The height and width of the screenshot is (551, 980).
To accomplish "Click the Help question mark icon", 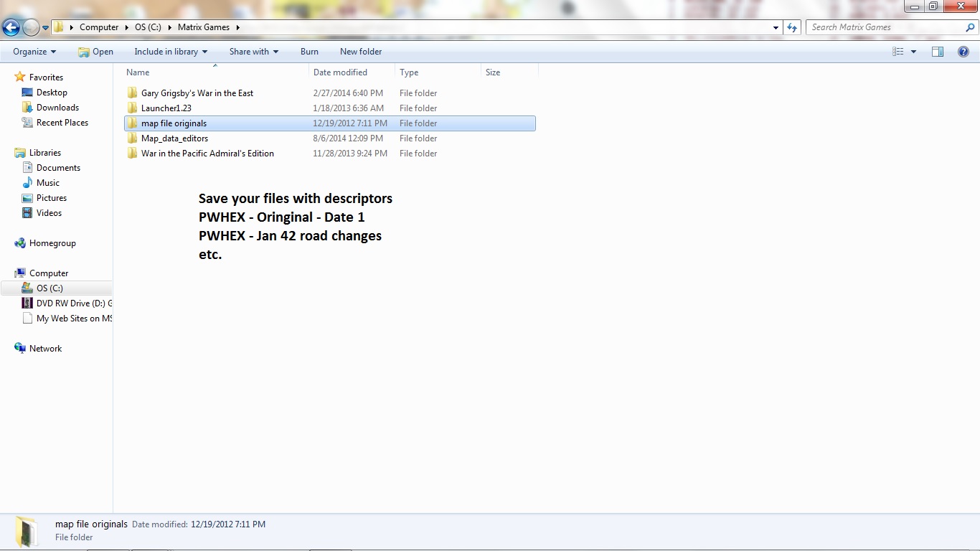I will click(x=963, y=52).
